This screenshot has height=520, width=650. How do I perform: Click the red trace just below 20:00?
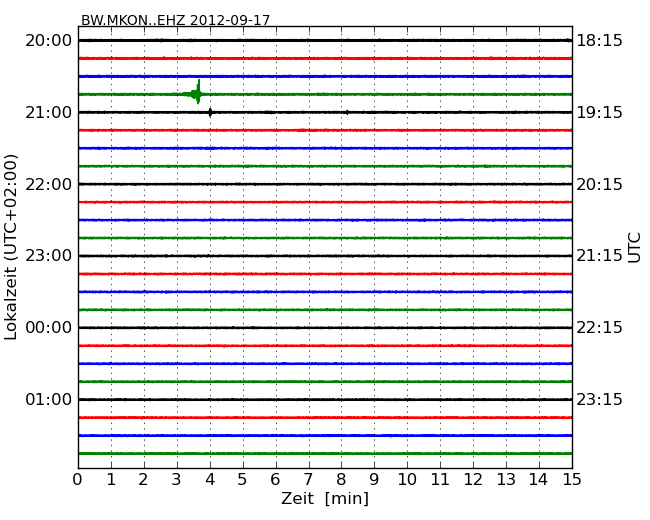(x=325, y=58)
